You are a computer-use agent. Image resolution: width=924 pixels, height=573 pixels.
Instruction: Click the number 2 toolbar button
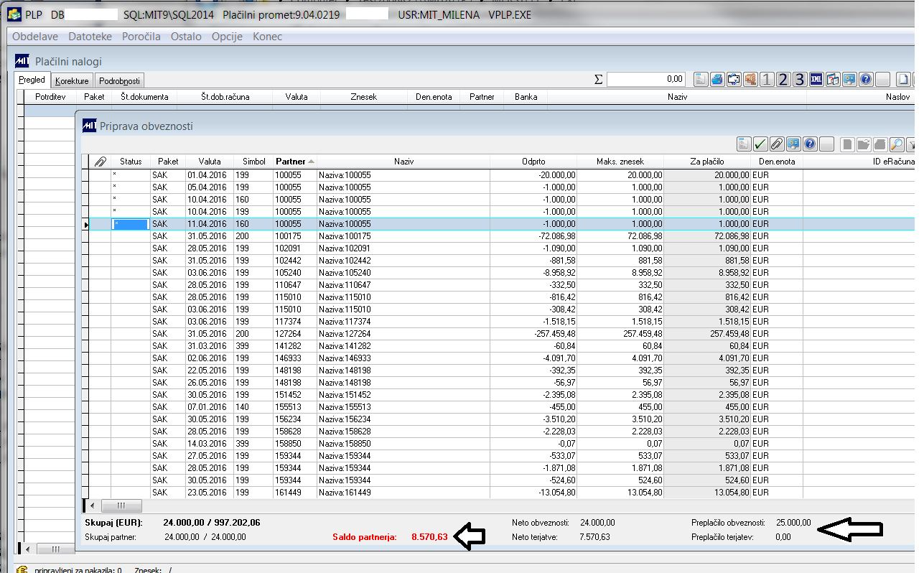[x=783, y=80]
